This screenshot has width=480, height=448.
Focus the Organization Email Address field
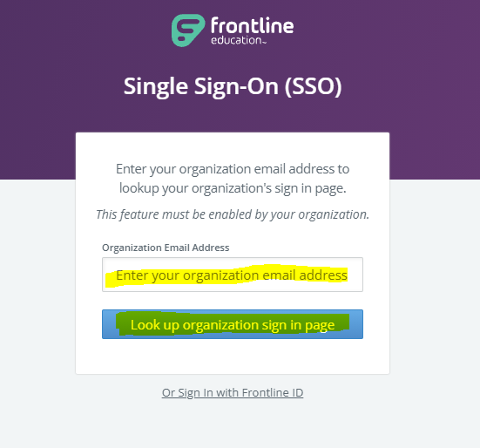click(x=233, y=275)
